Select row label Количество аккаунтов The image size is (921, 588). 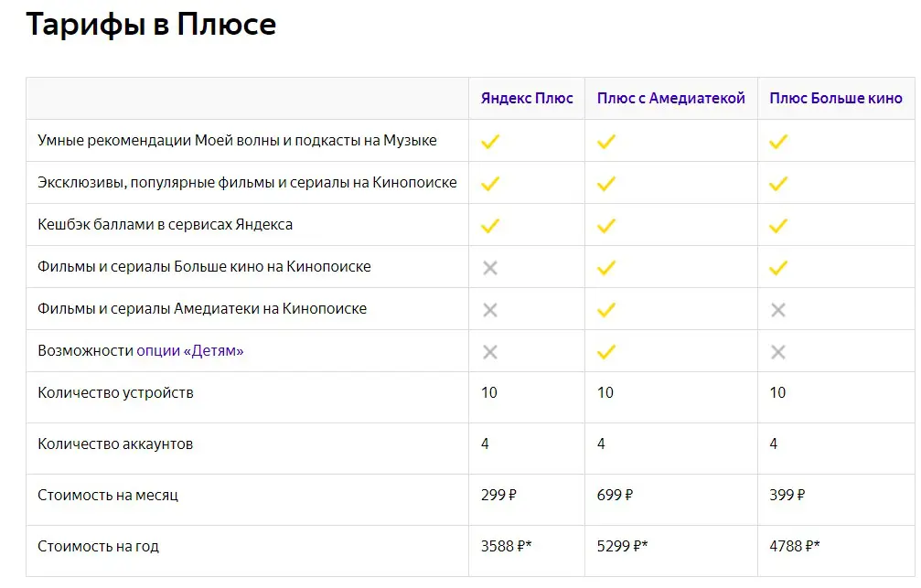point(115,444)
